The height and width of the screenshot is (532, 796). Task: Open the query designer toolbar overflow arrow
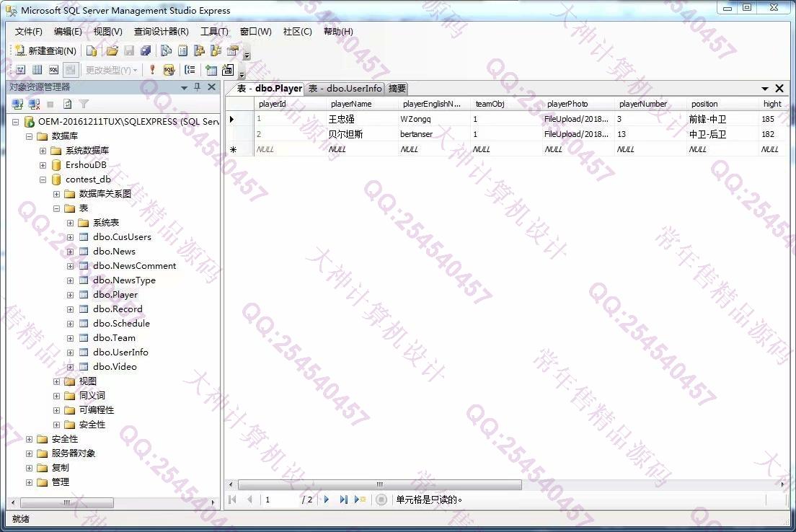(242, 74)
